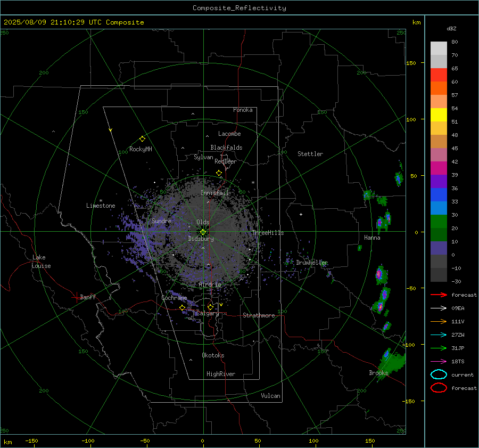The height and width of the screenshot is (448, 479).
Task: Select the yellow 54 dBZ color swatch
Action: tap(439, 115)
